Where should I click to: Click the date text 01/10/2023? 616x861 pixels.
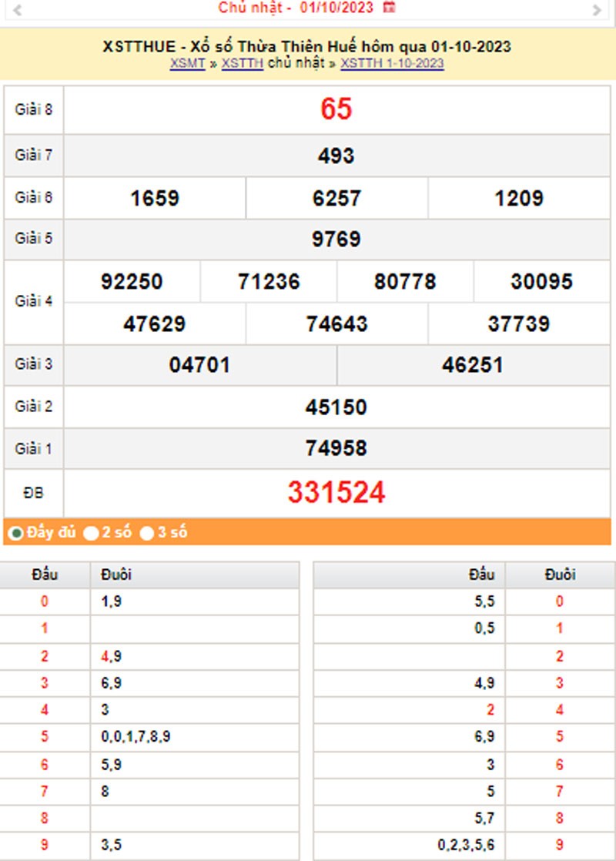pos(336,8)
